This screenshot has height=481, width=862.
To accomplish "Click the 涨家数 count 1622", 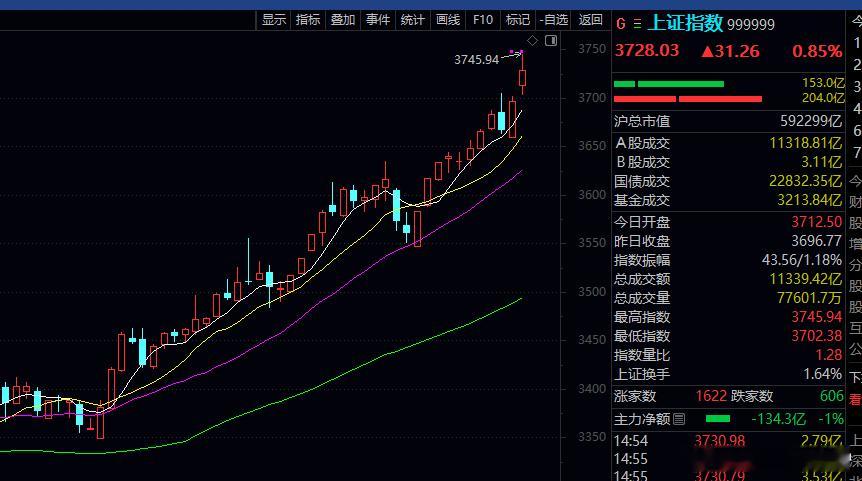I will (711, 396).
